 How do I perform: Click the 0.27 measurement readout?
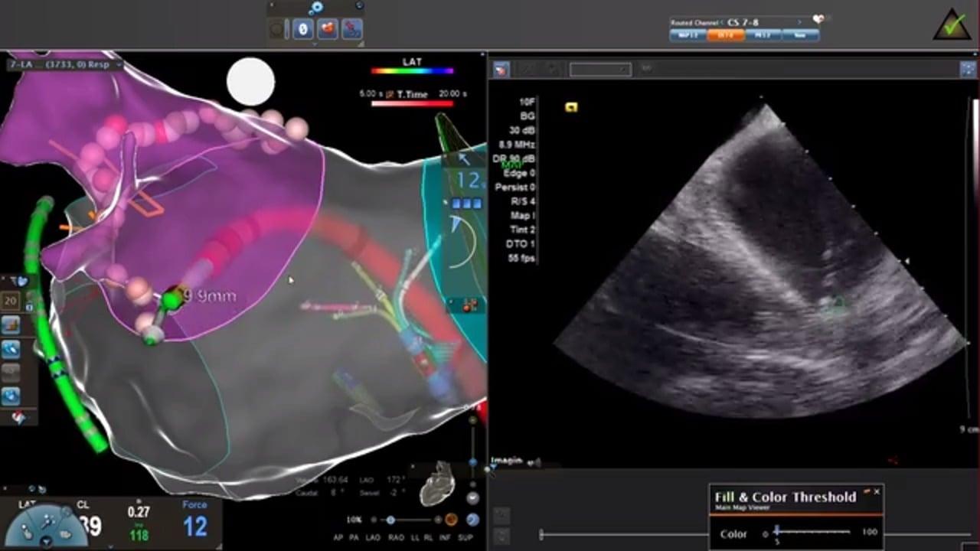pyautogui.click(x=138, y=513)
